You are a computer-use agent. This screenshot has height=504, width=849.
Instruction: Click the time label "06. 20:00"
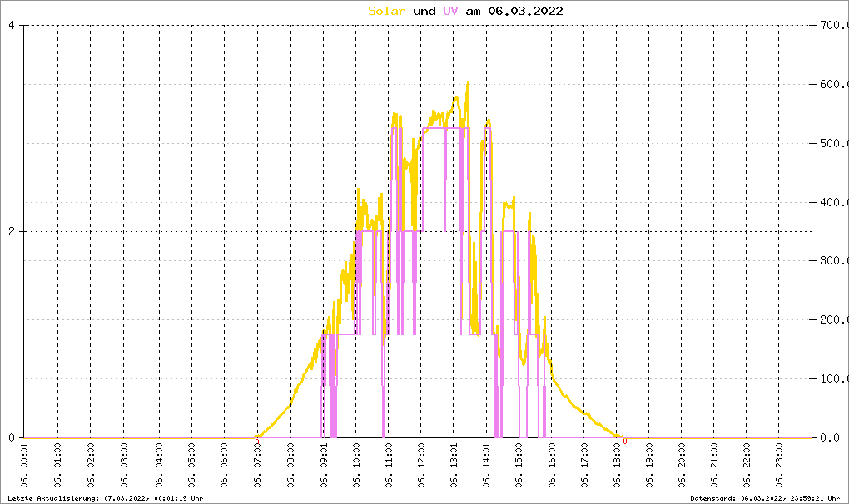coord(681,466)
